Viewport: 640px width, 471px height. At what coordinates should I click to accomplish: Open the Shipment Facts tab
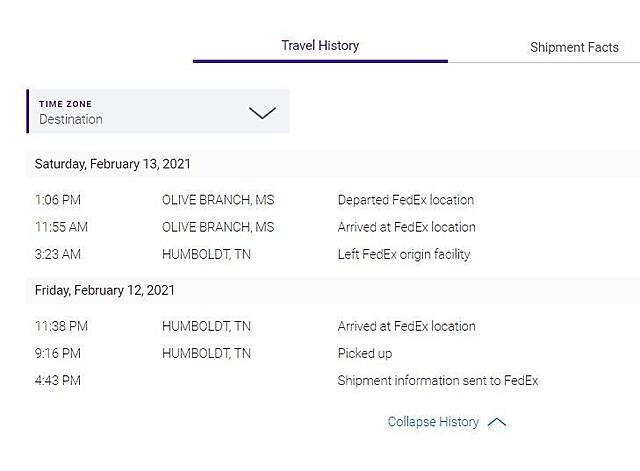pos(574,47)
